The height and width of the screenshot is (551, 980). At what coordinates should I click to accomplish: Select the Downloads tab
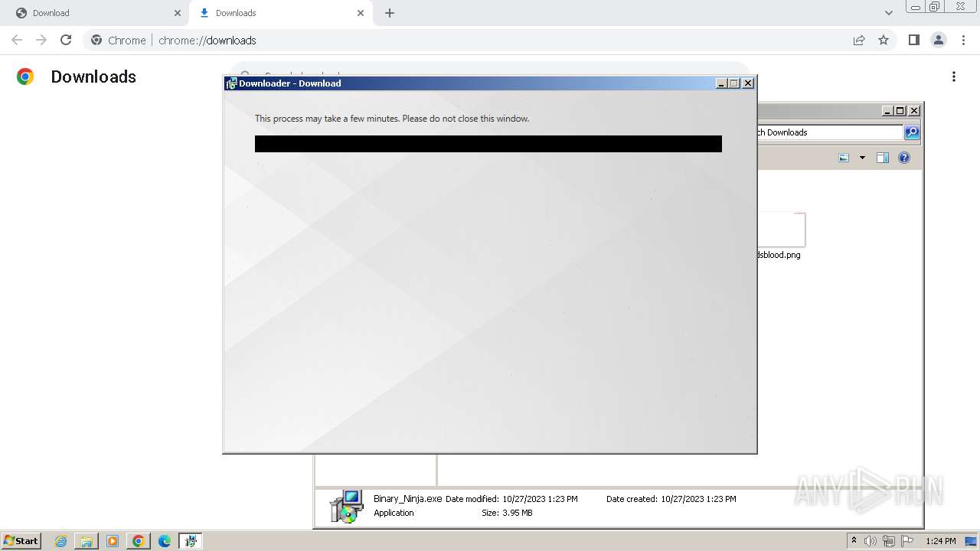(x=279, y=13)
